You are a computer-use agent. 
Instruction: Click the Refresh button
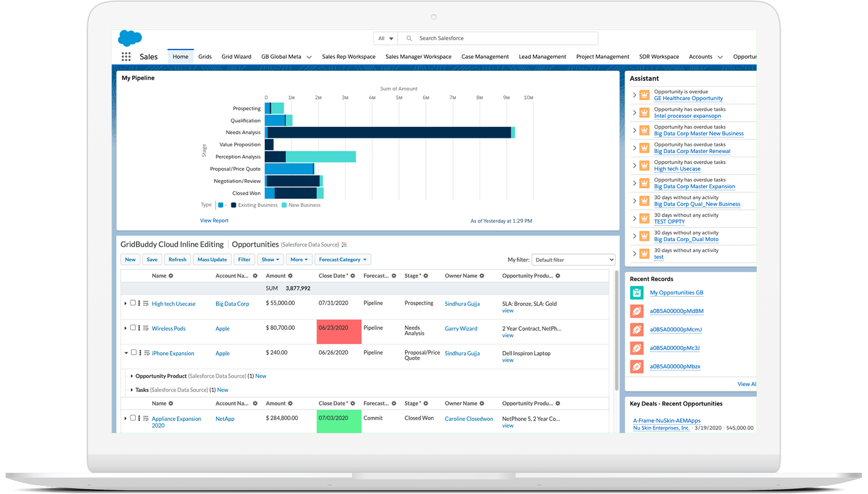pos(177,259)
